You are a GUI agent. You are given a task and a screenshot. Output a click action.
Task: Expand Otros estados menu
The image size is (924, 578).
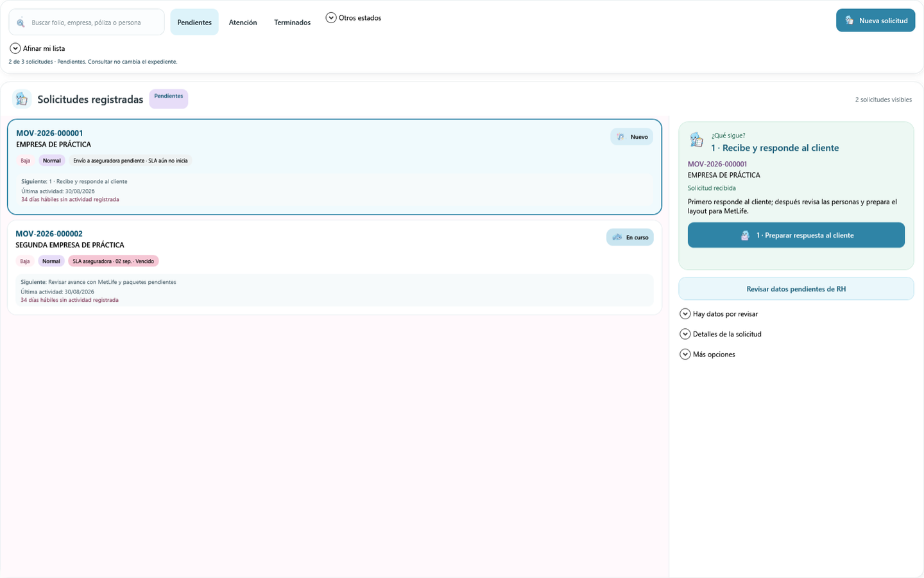coord(354,18)
